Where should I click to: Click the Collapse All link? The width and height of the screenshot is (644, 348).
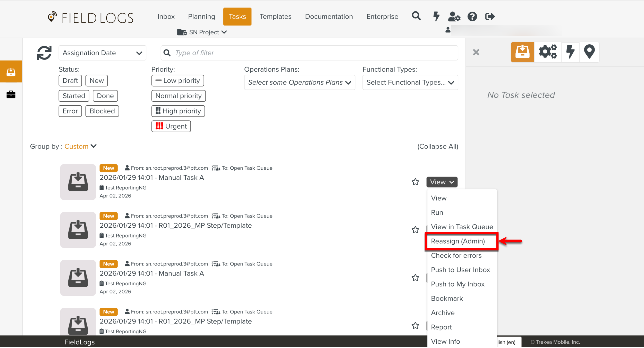coord(437,146)
